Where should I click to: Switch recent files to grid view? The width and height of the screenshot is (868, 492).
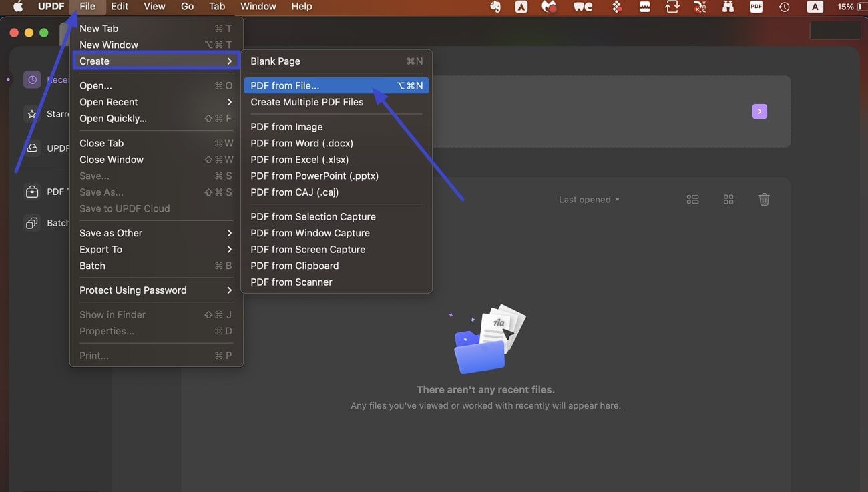tap(728, 199)
